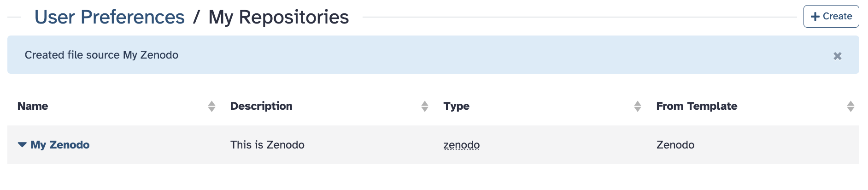Click the dotted-underlined zenodo type

pos(461,145)
